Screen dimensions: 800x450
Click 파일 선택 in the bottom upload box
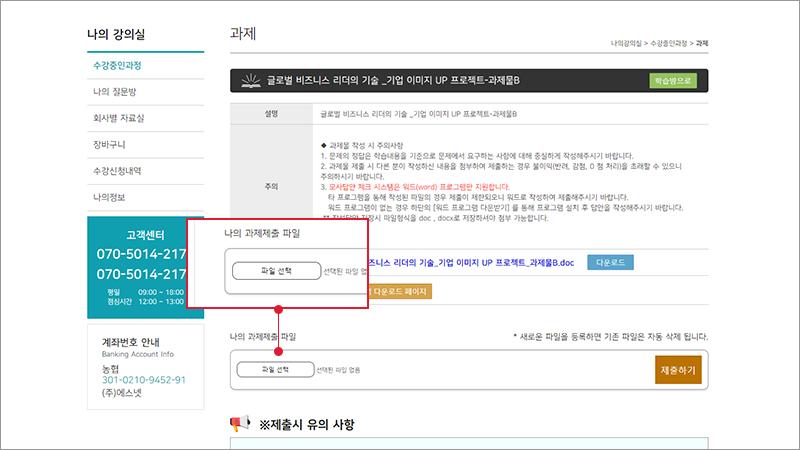[x=274, y=369]
